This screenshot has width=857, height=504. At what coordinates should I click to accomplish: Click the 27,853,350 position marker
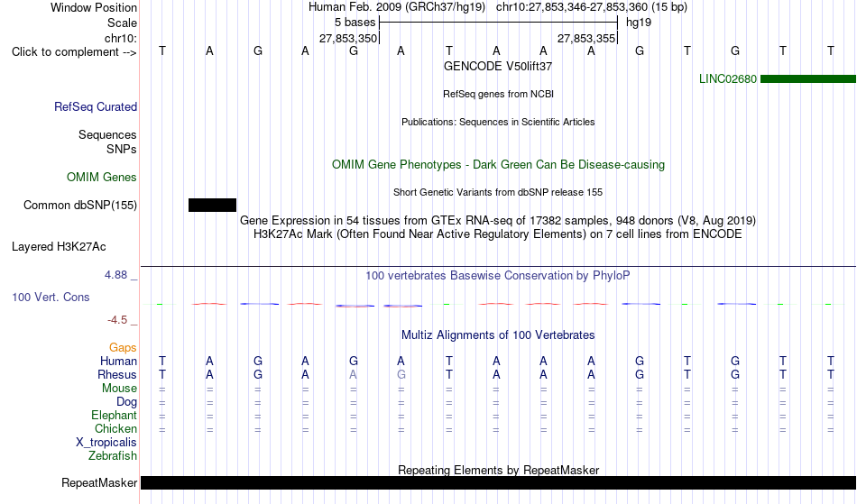[348, 38]
